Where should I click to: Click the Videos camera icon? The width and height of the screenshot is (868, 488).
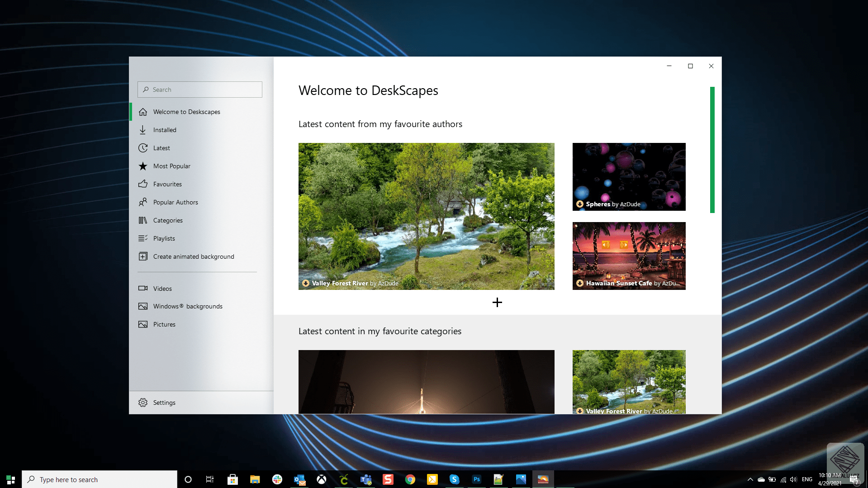tap(143, 289)
